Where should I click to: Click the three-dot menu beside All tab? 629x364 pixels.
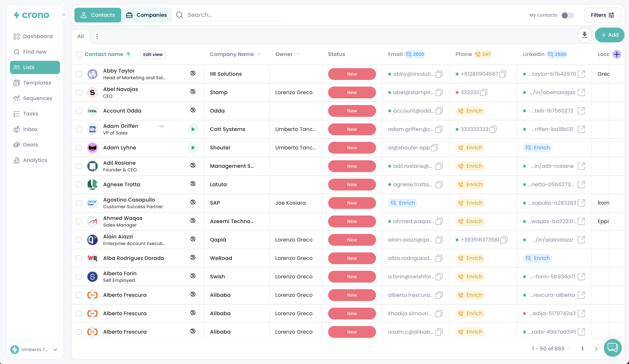pos(97,36)
